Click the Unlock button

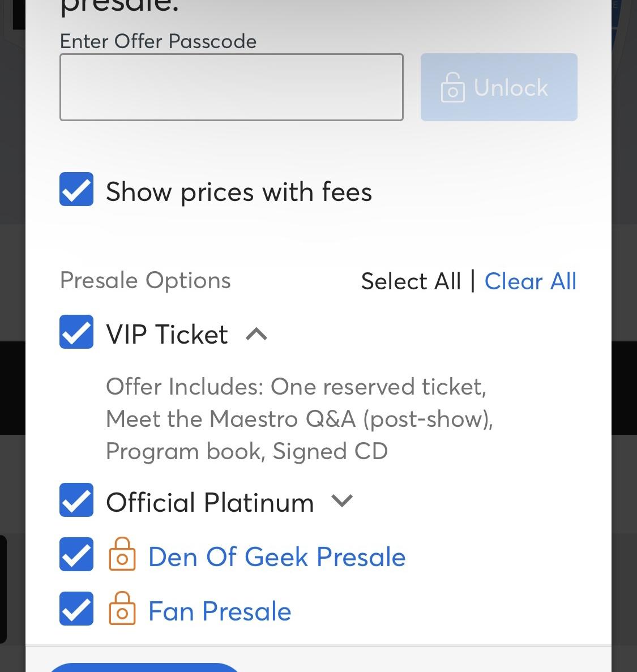click(x=499, y=87)
